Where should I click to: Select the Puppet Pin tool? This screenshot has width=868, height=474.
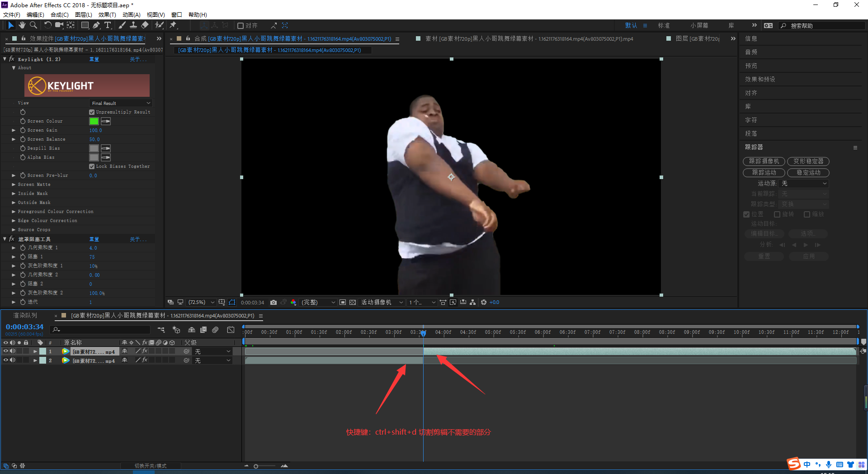click(x=173, y=25)
